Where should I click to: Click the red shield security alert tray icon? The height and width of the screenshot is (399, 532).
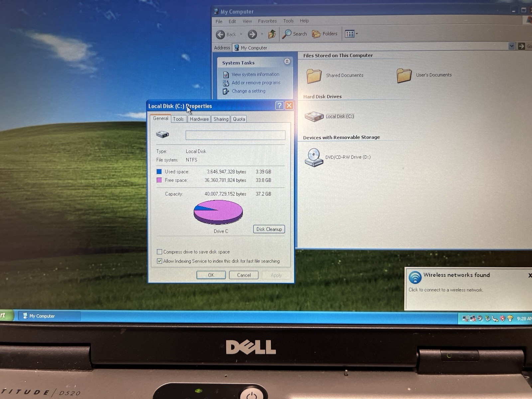pyautogui.click(x=502, y=319)
